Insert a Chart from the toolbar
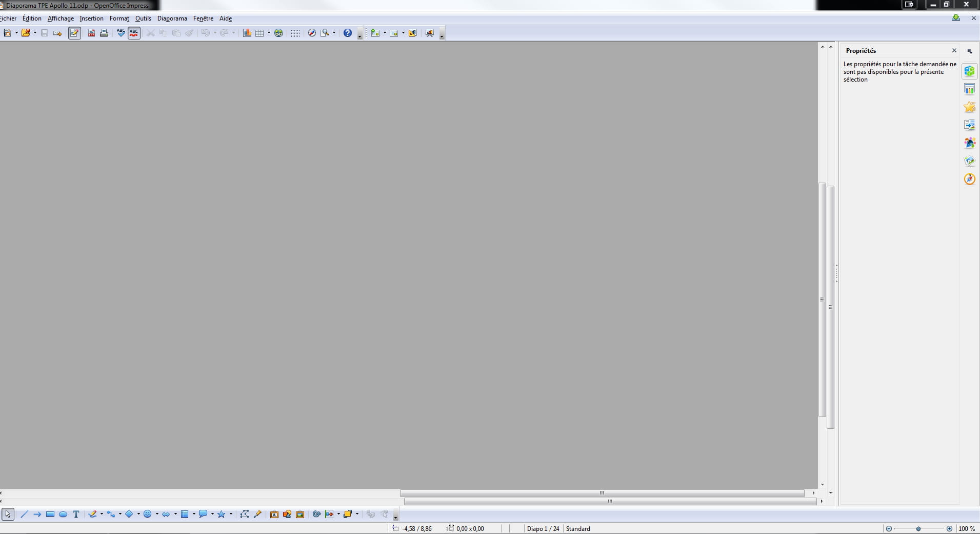Viewport: 980px width, 534px height. [247, 33]
